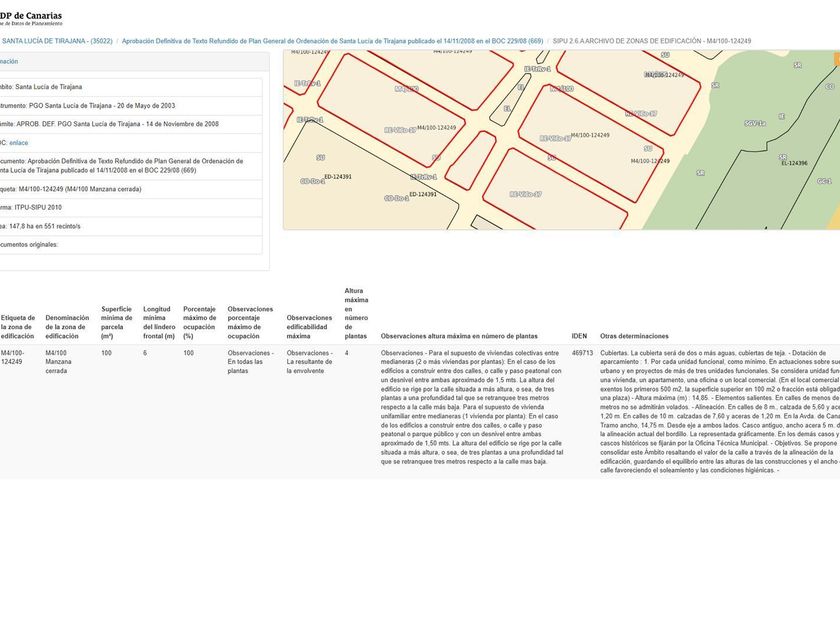The image size is (840, 630).
Task: Click the 'Superficie mínima de parcela' column header
Action: (x=116, y=322)
